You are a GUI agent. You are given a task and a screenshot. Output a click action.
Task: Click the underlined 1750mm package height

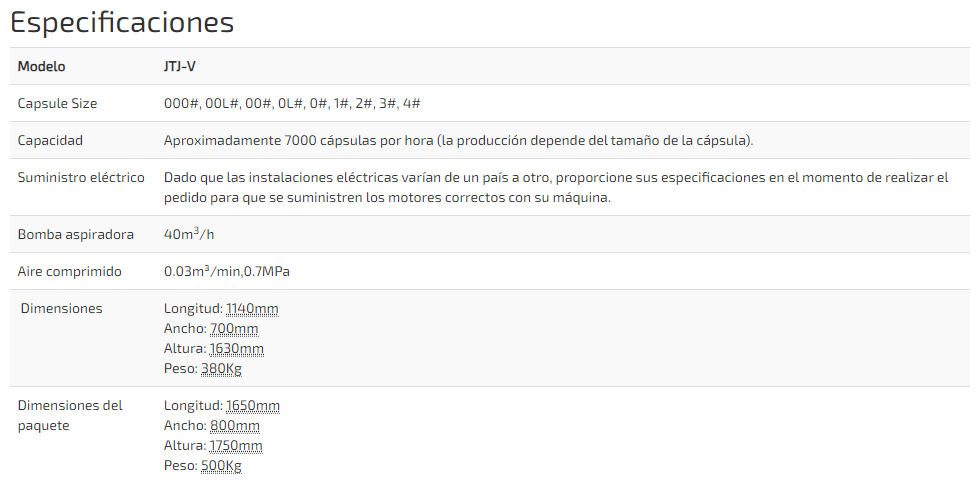(x=236, y=446)
